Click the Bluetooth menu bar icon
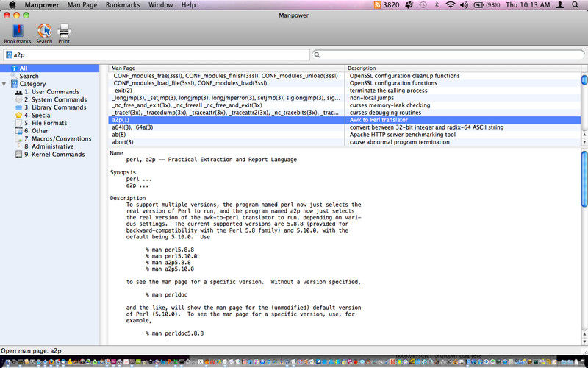Image resolution: width=588 pixels, height=368 pixels. pyautogui.click(x=437, y=5)
